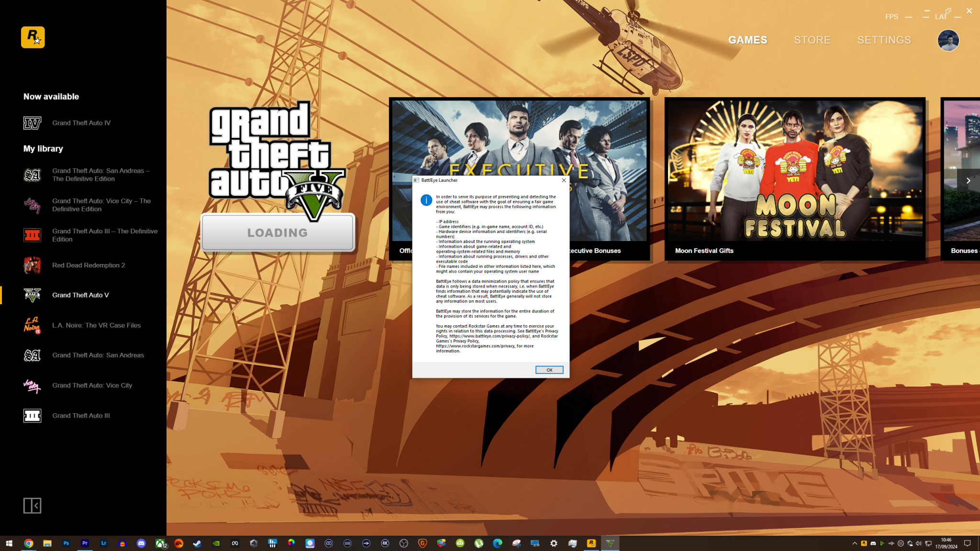Select L.A. Noire VR Case Files icon
Image resolution: width=980 pixels, height=551 pixels.
[x=32, y=325]
